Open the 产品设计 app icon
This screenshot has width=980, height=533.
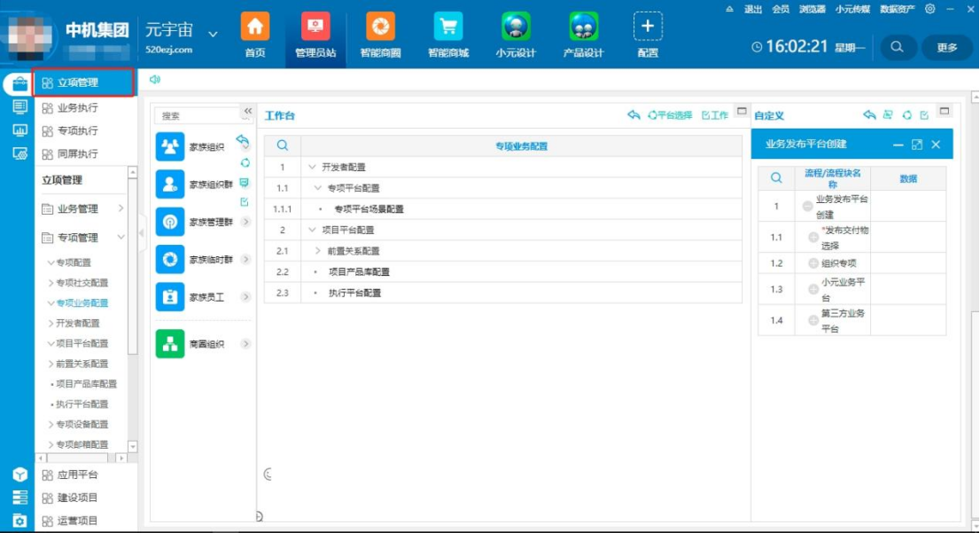(583, 27)
